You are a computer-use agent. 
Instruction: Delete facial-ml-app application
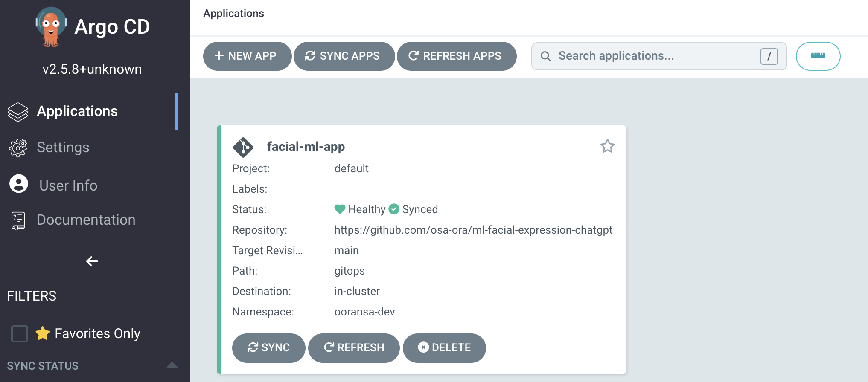pyautogui.click(x=444, y=347)
